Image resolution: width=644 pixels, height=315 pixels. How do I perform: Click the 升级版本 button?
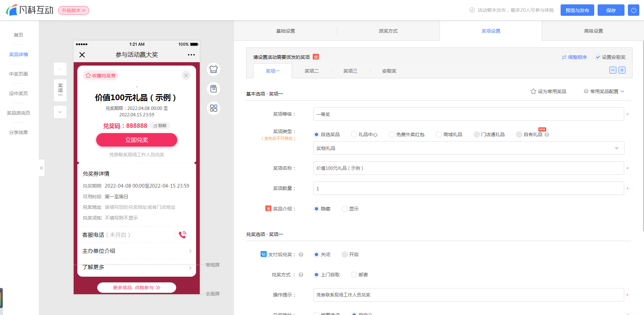pos(74,10)
